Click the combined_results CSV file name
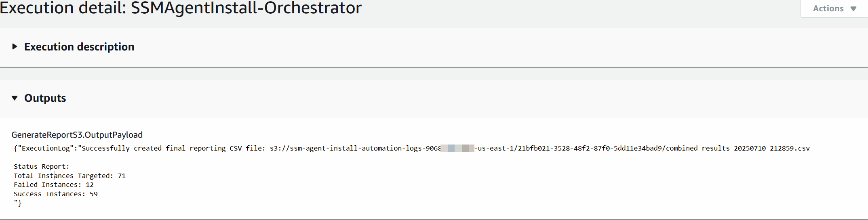 738,148
